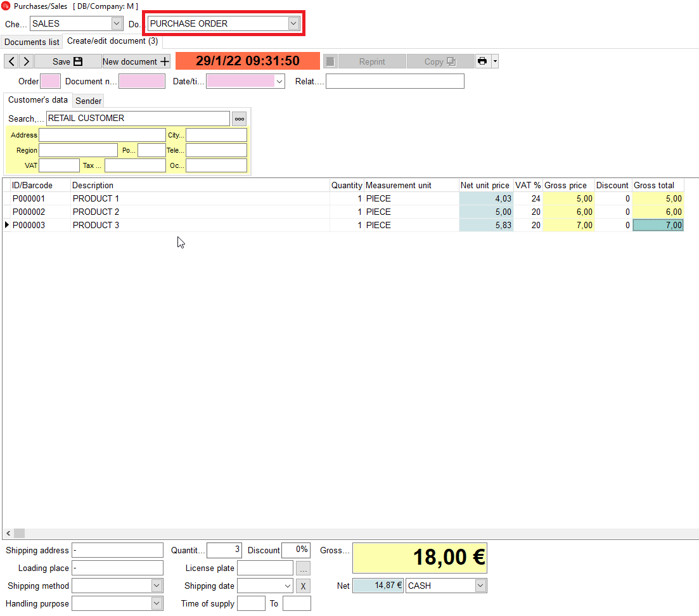Create a New document
This screenshot has height=616, width=699.
tap(136, 61)
